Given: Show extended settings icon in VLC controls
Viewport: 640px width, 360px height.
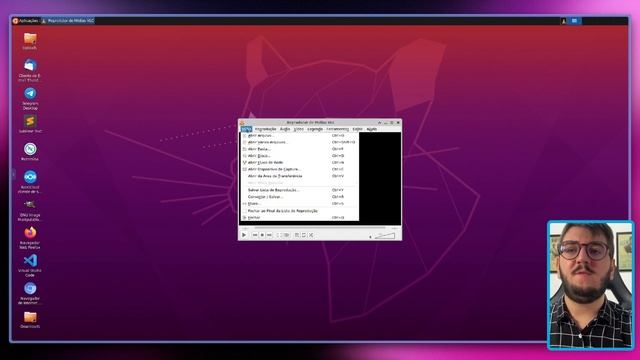Looking at the screenshot, I should (x=287, y=235).
